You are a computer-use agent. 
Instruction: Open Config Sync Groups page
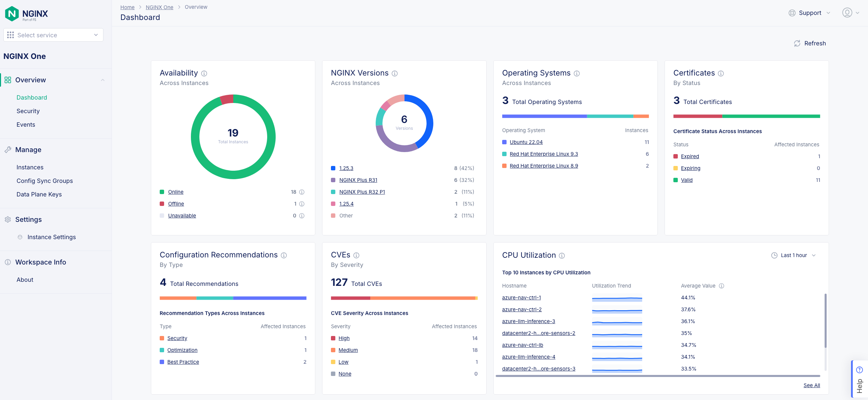[x=45, y=181]
